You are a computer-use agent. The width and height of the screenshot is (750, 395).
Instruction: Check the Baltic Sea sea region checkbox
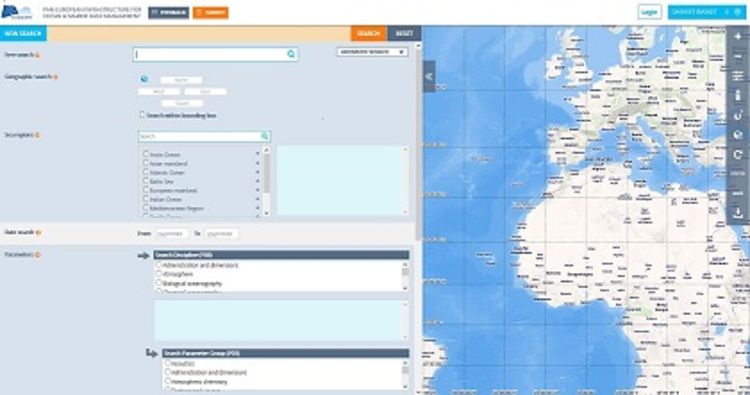click(146, 181)
